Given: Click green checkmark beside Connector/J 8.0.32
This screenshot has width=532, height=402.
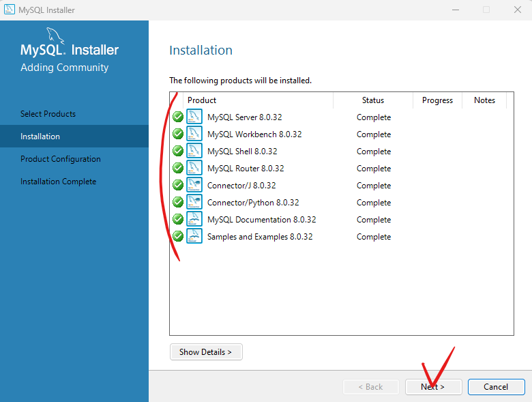Looking at the screenshot, I should click(178, 185).
